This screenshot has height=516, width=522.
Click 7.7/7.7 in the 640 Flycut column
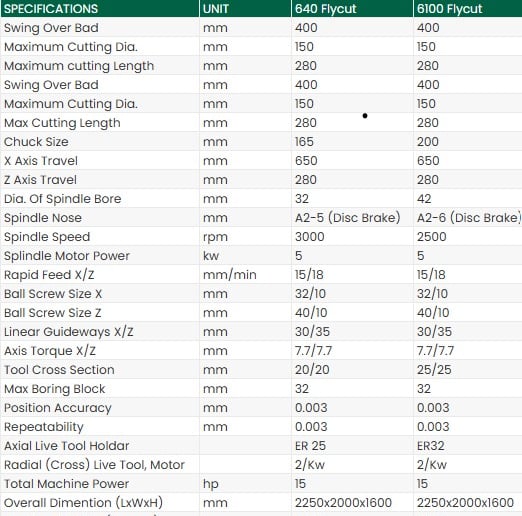313,351
